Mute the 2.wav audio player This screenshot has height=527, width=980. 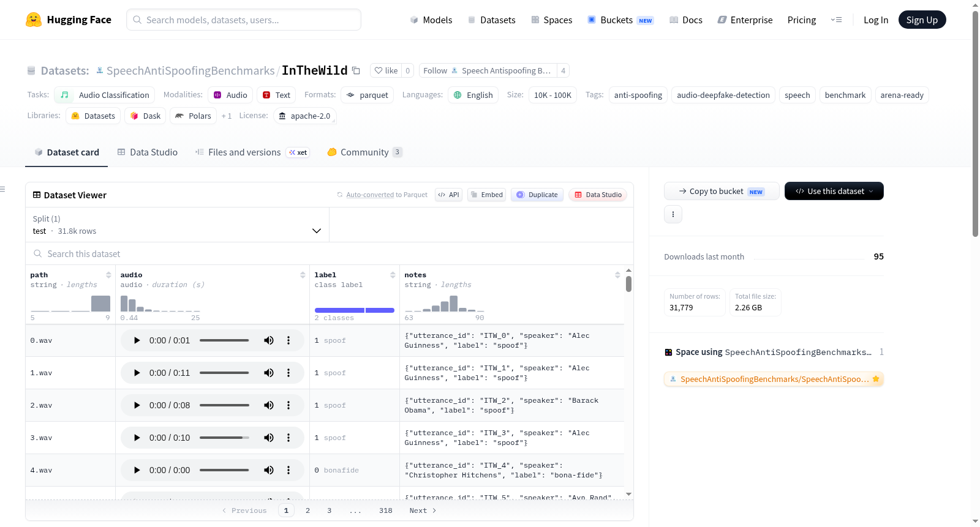click(269, 405)
